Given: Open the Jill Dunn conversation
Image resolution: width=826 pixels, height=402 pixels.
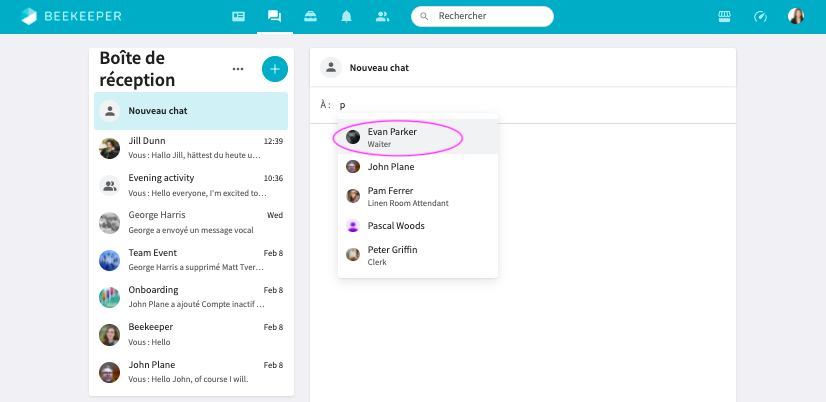Looking at the screenshot, I should 191,148.
